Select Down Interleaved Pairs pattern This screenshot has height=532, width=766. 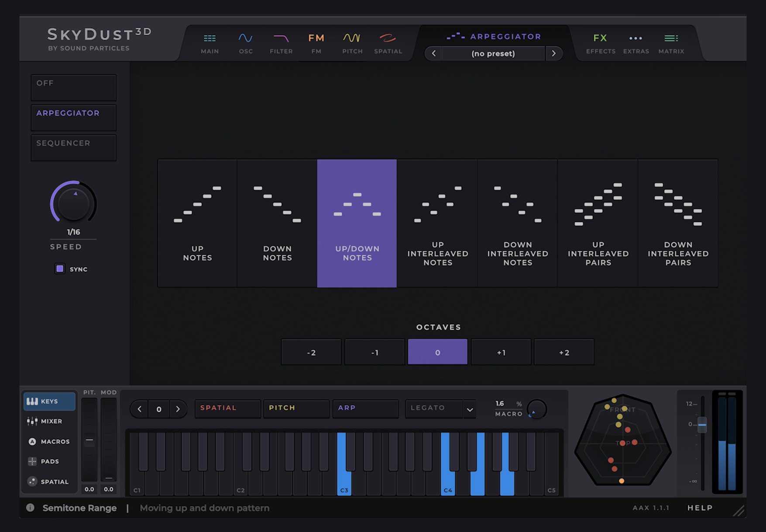[x=678, y=223]
